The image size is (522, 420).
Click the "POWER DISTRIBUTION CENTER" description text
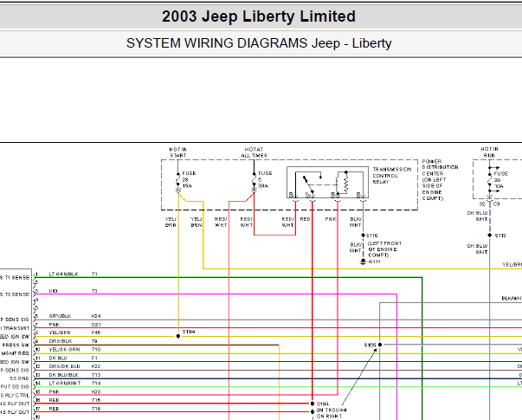(x=440, y=180)
